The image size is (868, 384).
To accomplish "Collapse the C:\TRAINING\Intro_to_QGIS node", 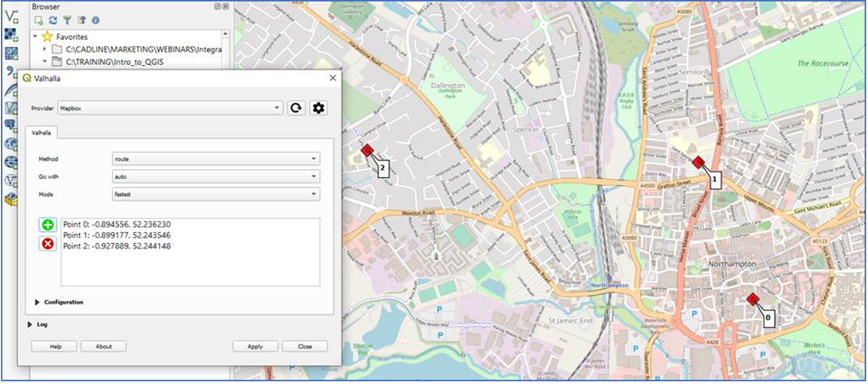I will (x=44, y=62).
